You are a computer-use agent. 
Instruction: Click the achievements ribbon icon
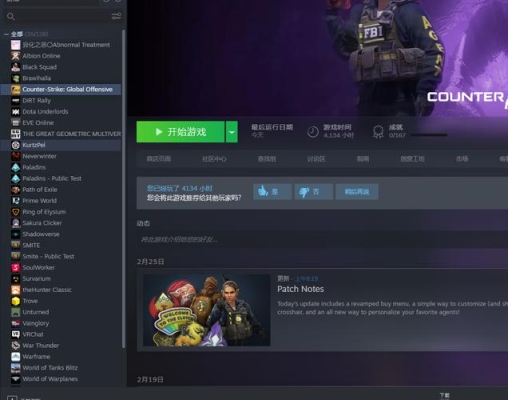pos(378,132)
